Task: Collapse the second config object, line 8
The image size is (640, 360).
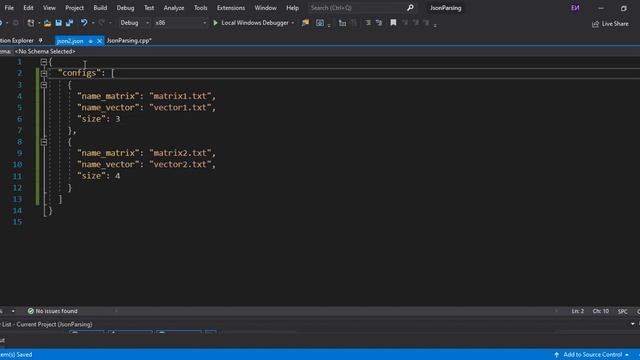Action: (44, 142)
